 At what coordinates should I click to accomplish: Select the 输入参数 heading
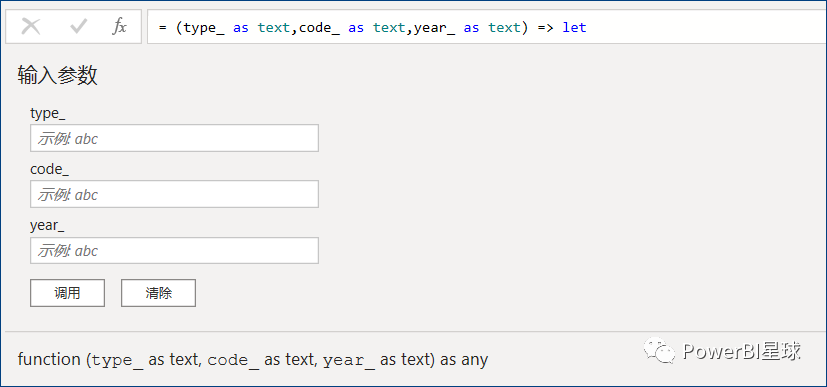click(x=57, y=75)
